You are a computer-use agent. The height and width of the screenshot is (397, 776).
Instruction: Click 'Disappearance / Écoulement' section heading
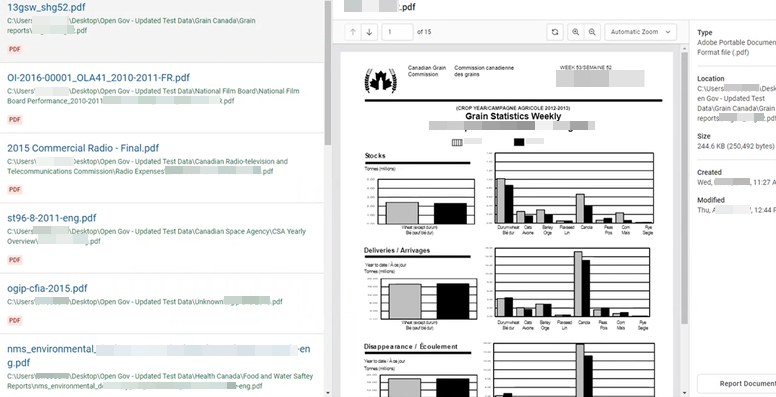411,347
